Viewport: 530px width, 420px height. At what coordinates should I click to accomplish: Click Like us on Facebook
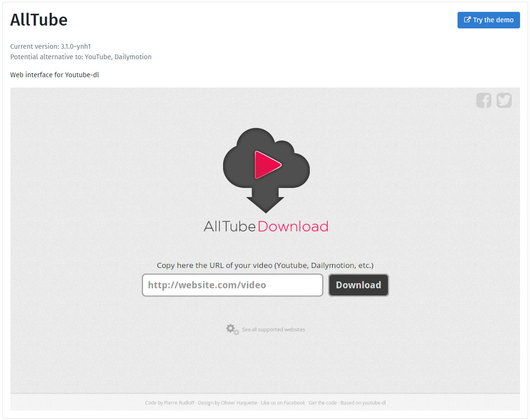point(283,402)
